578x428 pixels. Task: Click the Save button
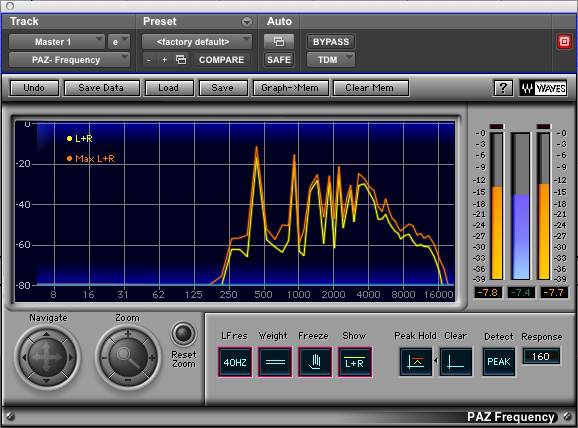click(x=223, y=88)
